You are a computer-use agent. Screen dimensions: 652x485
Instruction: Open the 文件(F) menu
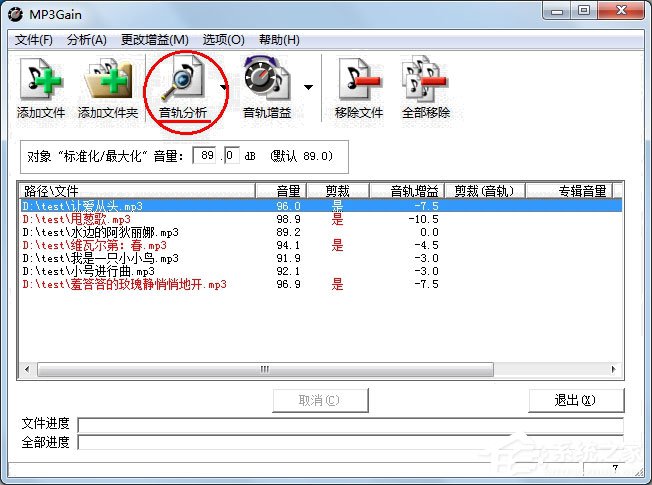pos(34,40)
